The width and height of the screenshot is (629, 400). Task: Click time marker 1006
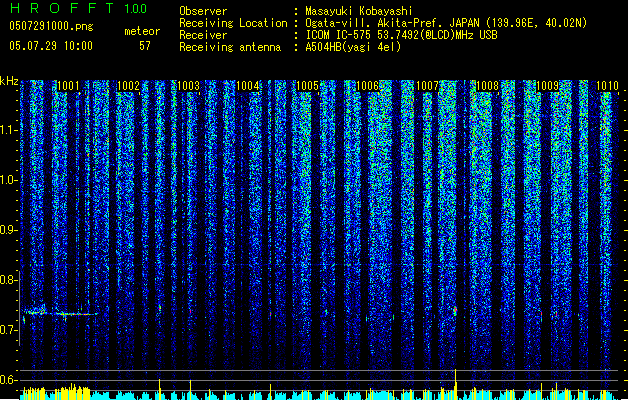(367, 85)
